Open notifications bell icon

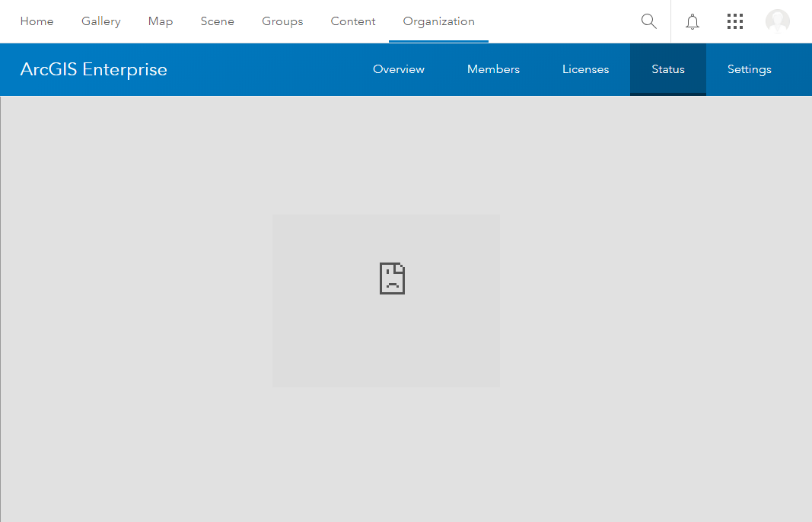click(x=693, y=21)
